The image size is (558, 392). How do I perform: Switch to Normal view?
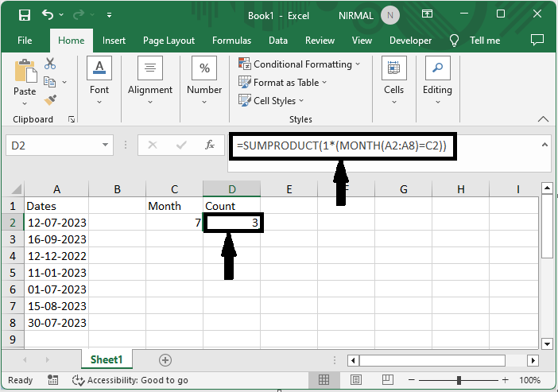coord(324,380)
